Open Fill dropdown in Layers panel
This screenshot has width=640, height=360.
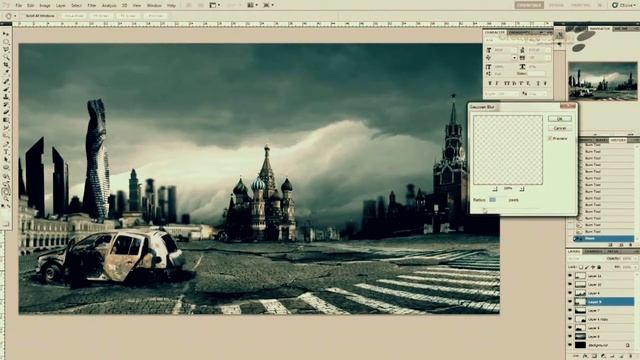[636, 267]
